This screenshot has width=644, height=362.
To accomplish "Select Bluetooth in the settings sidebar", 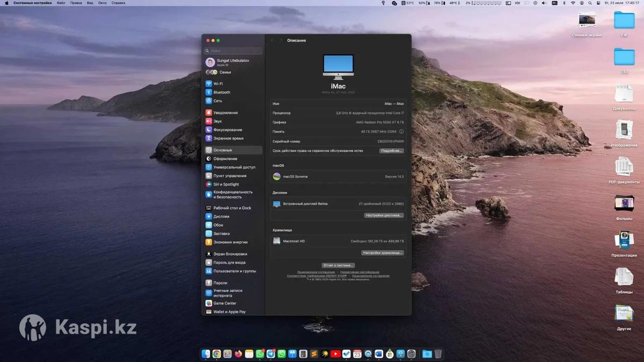I will 221,92.
